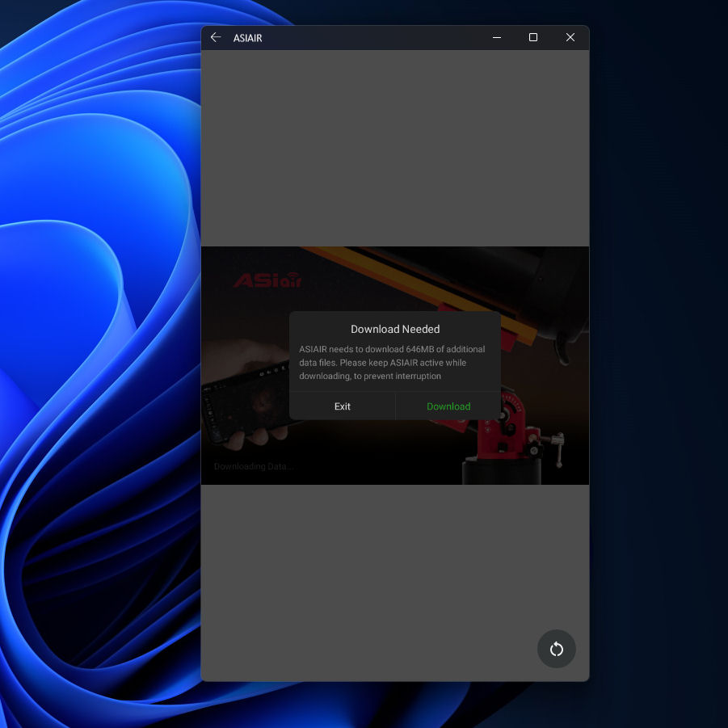Click the 646MB download message text
The image size is (728, 728).
tap(392, 363)
